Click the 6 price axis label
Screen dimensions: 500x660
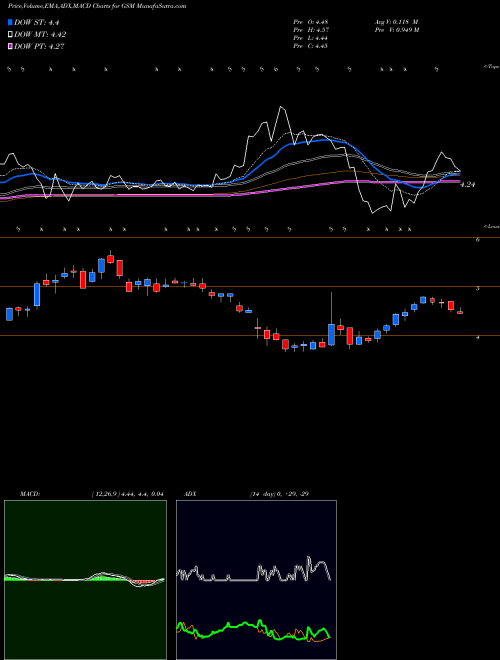point(478,240)
